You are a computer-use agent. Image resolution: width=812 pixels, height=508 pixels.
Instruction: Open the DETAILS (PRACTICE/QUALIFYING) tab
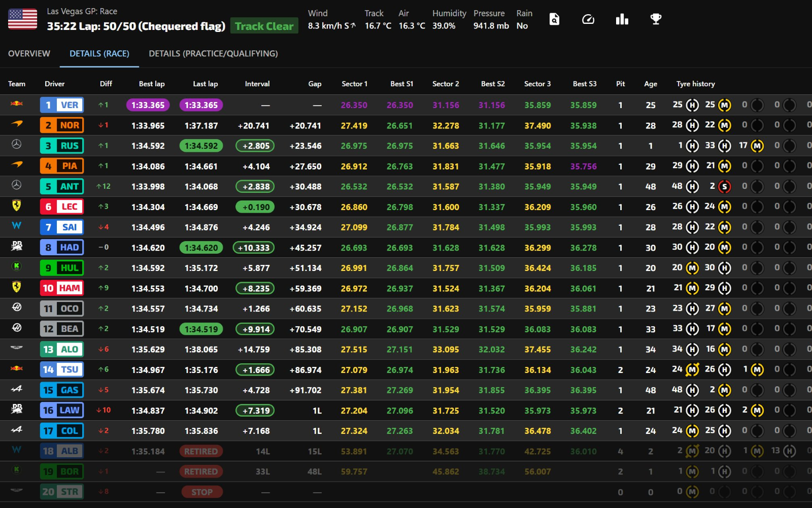coord(213,54)
